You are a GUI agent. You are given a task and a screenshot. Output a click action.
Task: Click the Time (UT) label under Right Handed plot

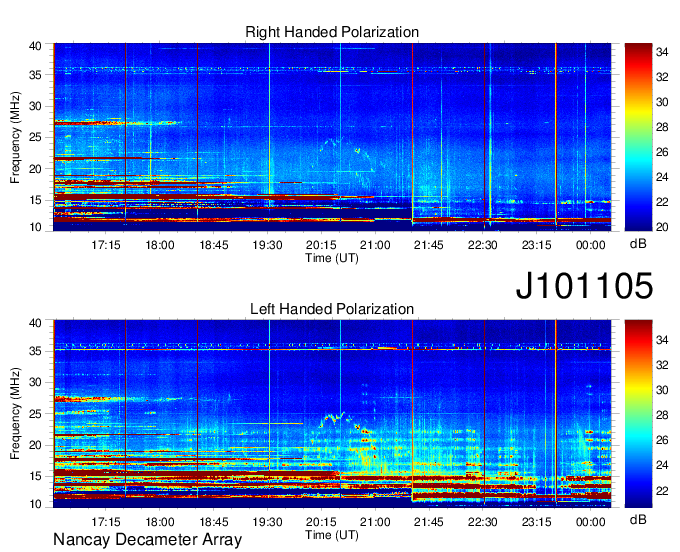click(x=332, y=258)
